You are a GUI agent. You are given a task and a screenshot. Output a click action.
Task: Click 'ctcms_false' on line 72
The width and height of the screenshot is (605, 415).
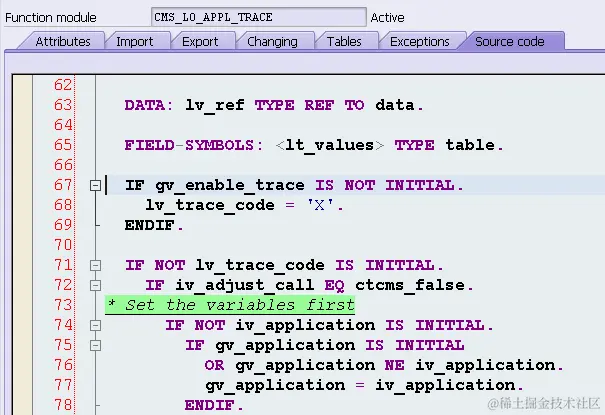coord(410,285)
